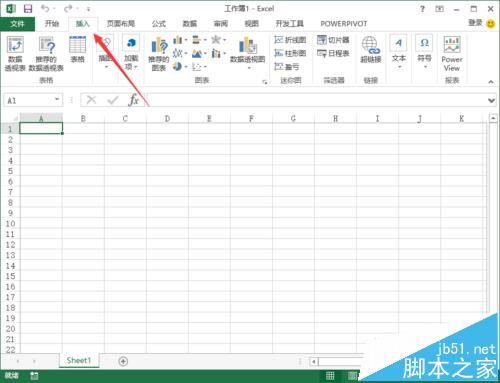Click the macro recording icon in status bar
This screenshot has width=500, height=383.
[34, 376]
